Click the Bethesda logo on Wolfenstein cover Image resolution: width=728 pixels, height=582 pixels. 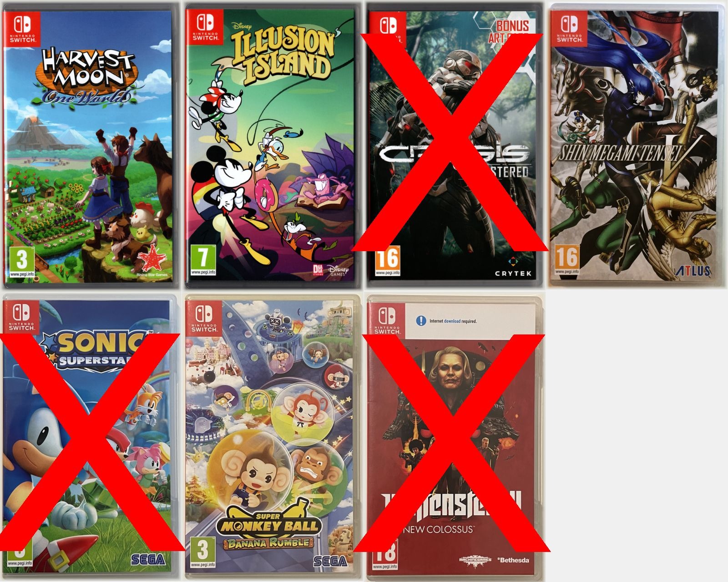[513, 560]
